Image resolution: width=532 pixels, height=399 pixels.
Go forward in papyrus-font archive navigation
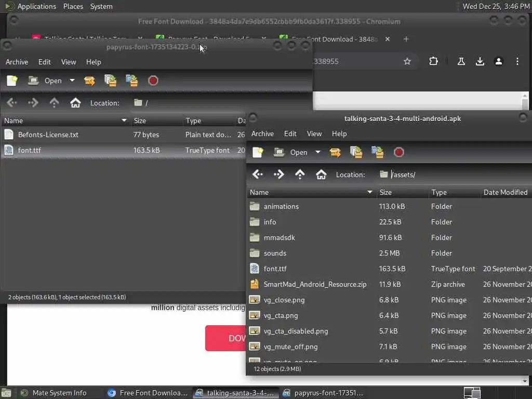33,103
